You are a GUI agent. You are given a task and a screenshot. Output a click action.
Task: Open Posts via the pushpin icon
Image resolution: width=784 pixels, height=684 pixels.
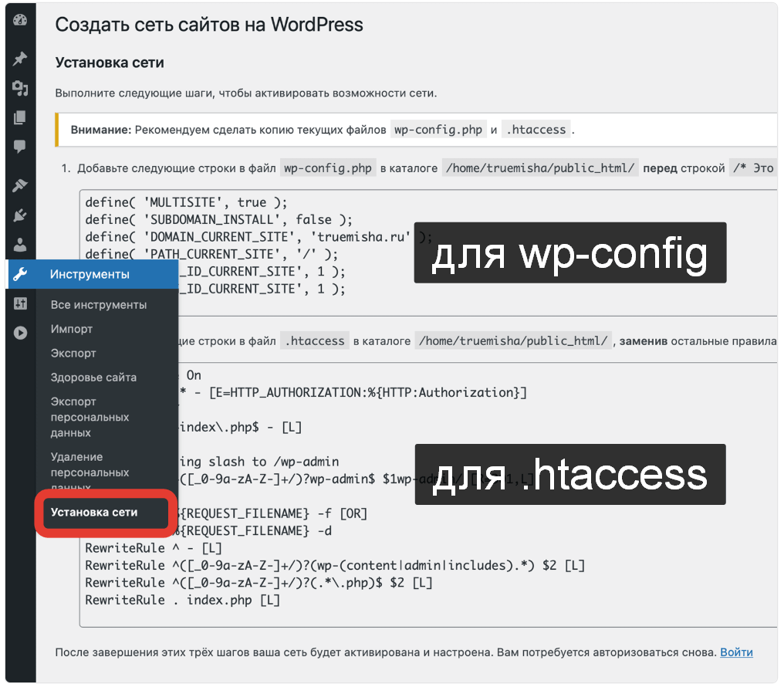coord(20,59)
